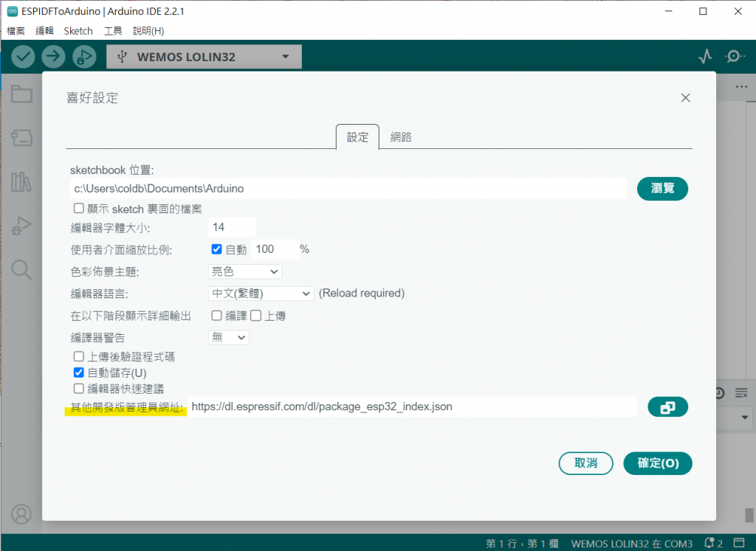Switch to the 網路 (Network) tab
This screenshot has height=551, width=756.
coord(401,137)
